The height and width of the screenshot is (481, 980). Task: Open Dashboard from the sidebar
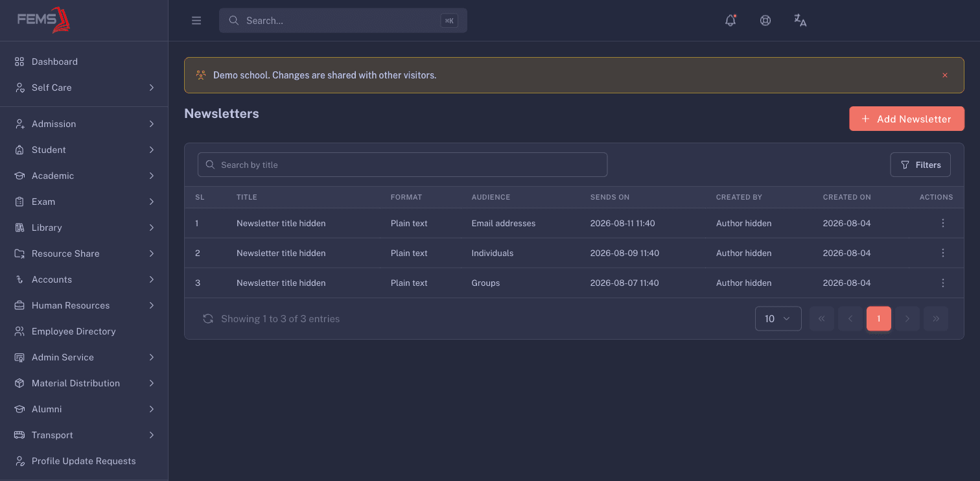coord(84,62)
